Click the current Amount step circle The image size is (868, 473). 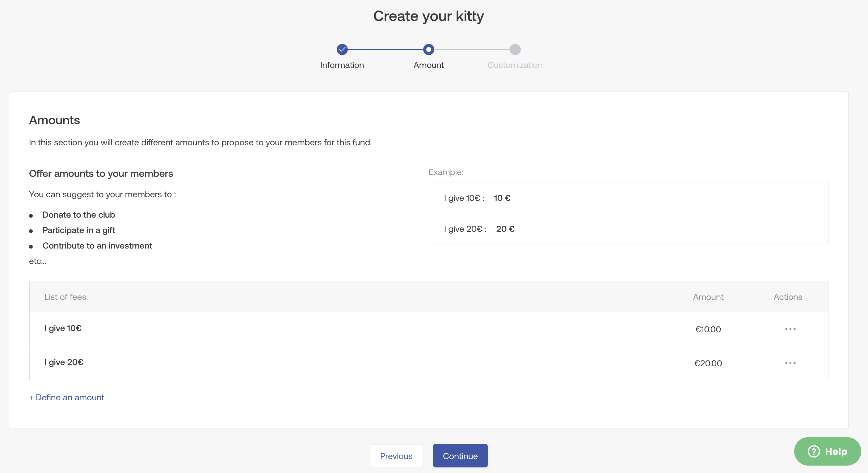pyautogui.click(x=429, y=49)
